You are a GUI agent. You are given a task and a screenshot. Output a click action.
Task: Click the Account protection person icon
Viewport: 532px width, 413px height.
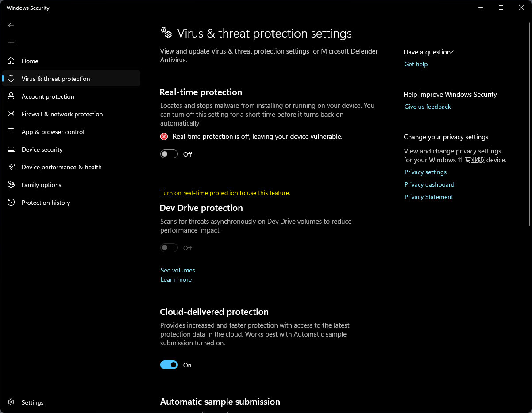[x=12, y=96]
